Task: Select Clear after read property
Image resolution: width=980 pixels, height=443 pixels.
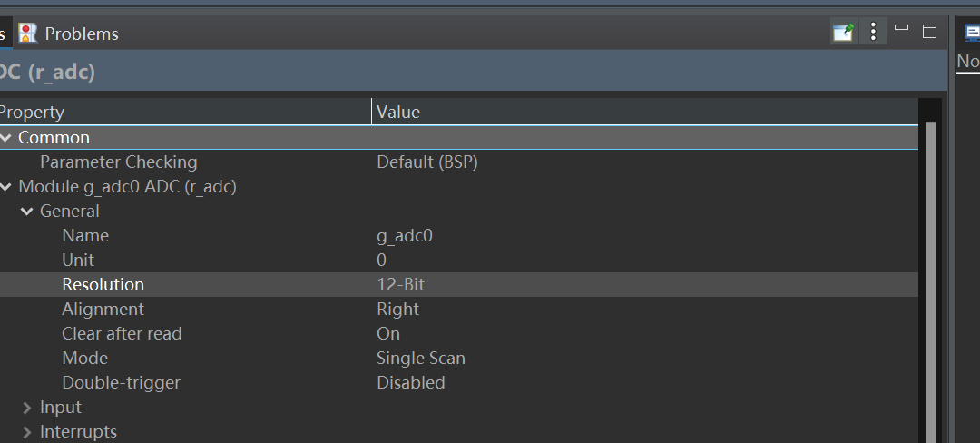Action: click(x=122, y=334)
